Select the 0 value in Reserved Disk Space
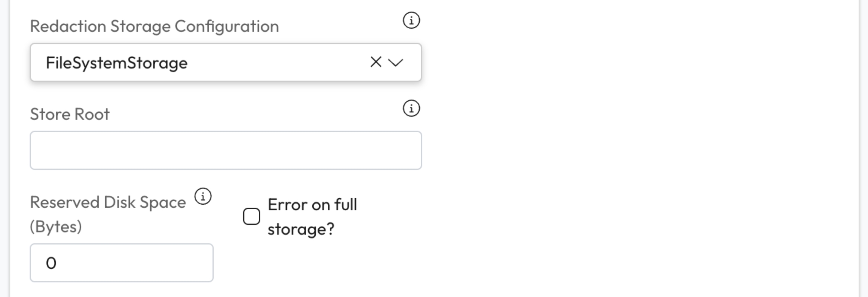868x297 pixels. [51, 263]
